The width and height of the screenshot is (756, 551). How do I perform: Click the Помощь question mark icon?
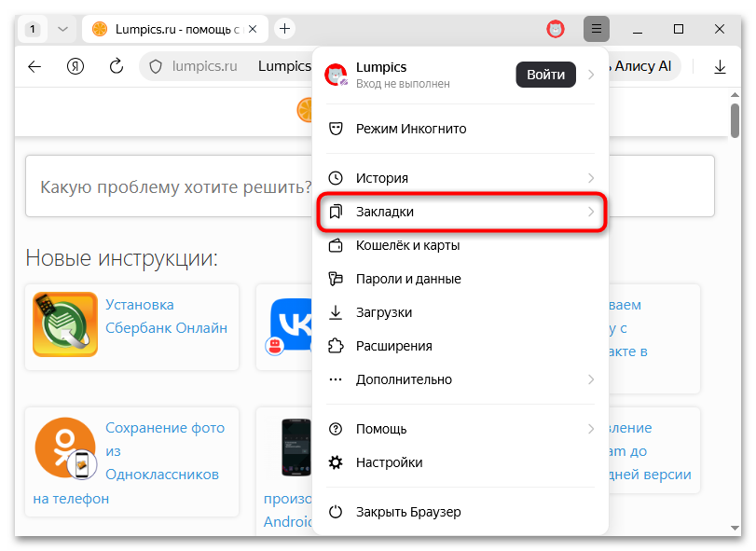pos(336,429)
